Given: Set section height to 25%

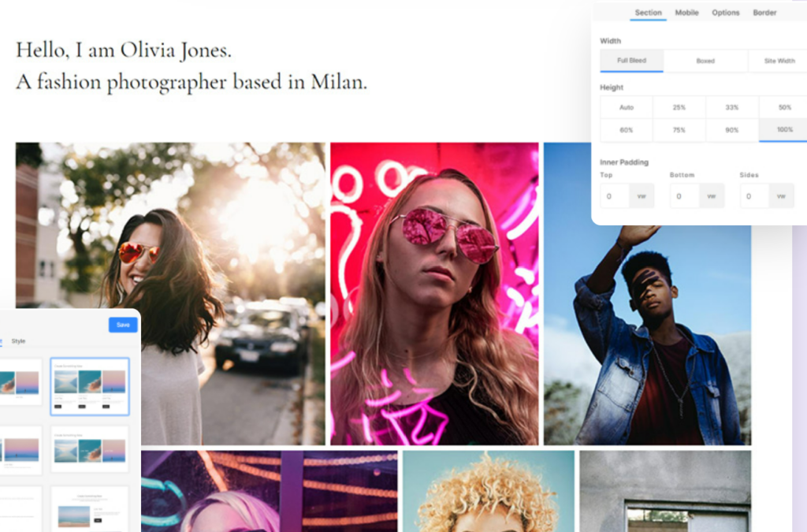Looking at the screenshot, I should 679,107.
